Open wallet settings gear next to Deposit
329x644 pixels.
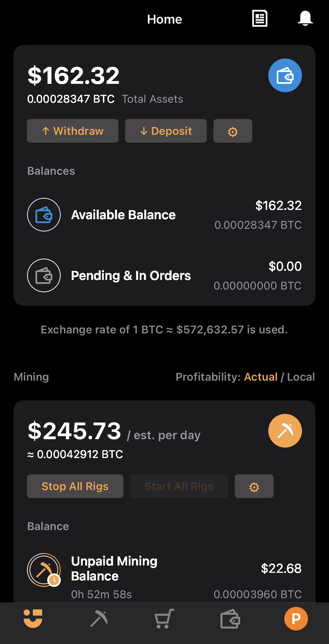pos(233,131)
